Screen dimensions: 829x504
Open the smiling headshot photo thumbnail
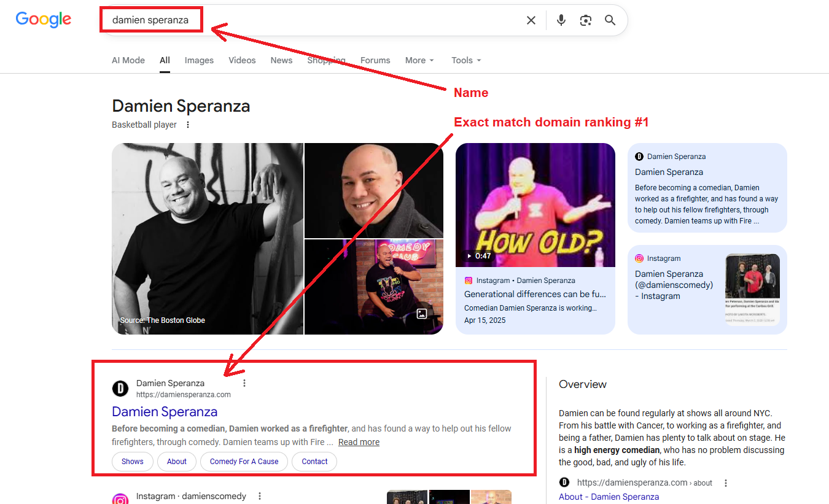click(x=374, y=190)
